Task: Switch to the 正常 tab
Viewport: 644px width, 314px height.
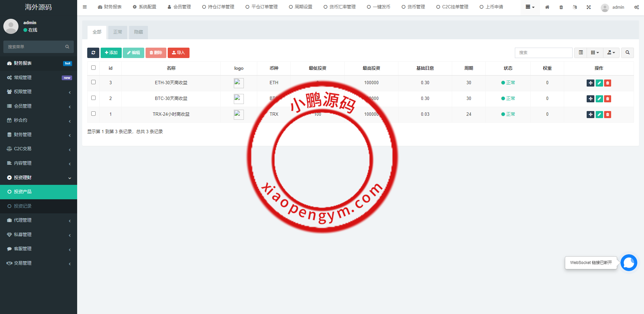Action: [118, 32]
